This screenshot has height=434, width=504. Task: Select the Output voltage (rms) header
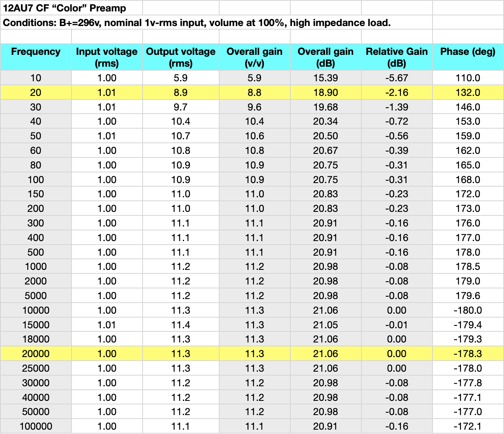(x=181, y=57)
